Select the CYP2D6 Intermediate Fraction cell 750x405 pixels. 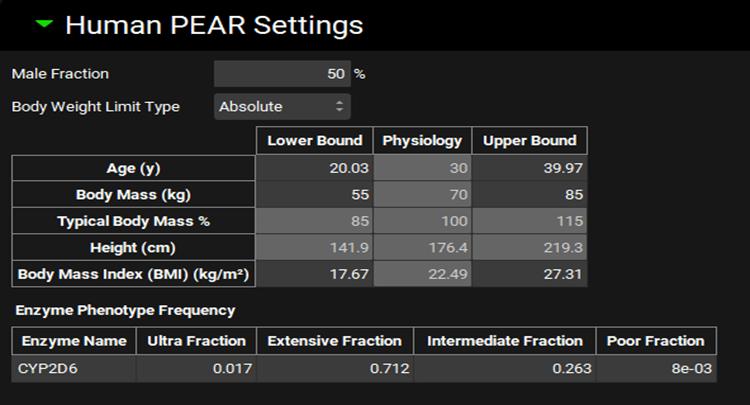click(x=504, y=368)
